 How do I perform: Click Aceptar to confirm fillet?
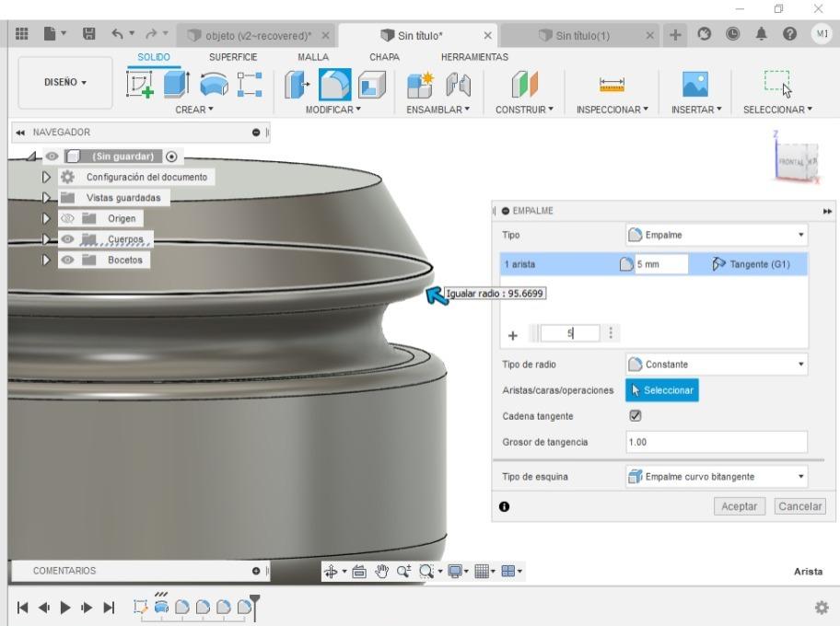[x=740, y=506]
